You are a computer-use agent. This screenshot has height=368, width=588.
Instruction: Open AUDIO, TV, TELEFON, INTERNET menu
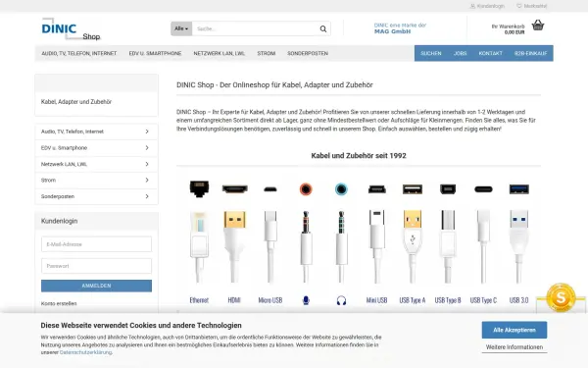click(x=79, y=53)
